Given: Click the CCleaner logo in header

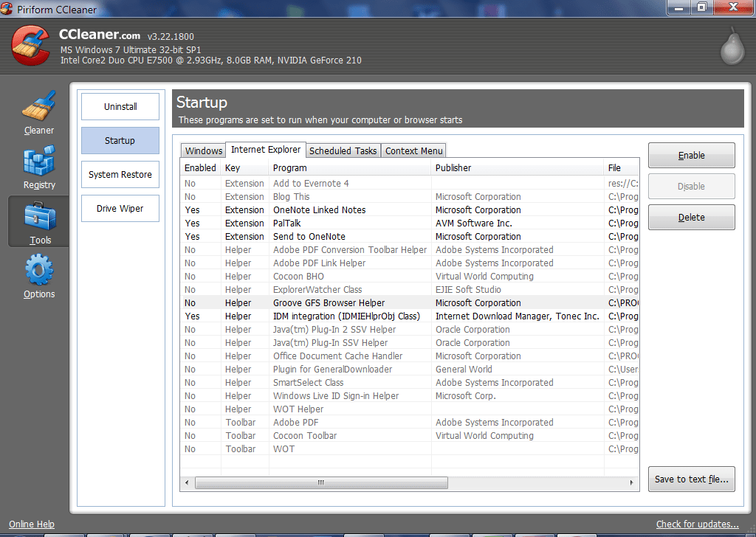Looking at the screenshot, I should pyautogui.click(x=31, y=45).
